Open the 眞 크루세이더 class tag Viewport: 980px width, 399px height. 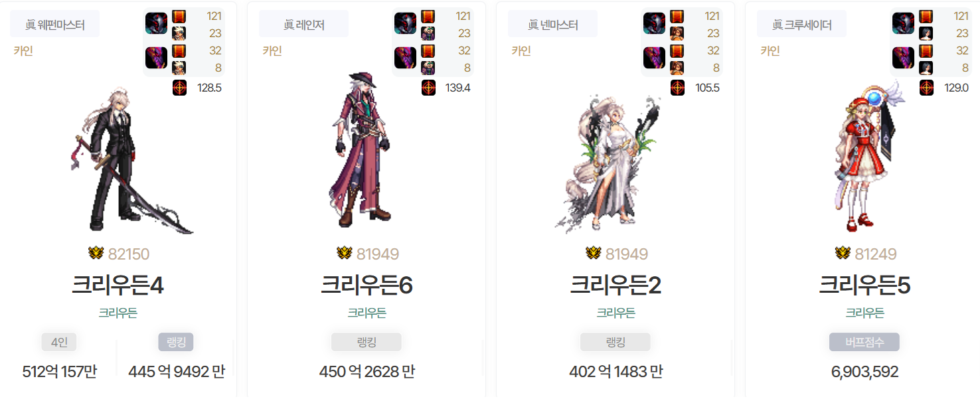tap(802, 25)
